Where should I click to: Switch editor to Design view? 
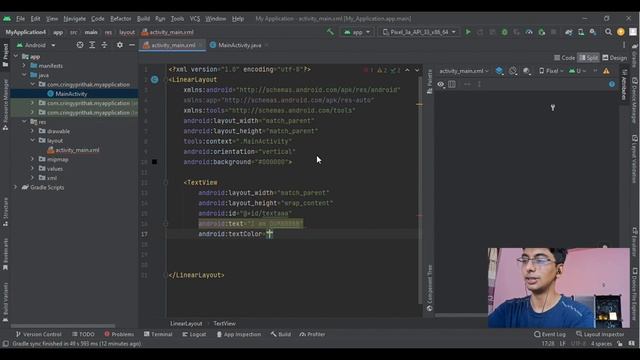615,58
